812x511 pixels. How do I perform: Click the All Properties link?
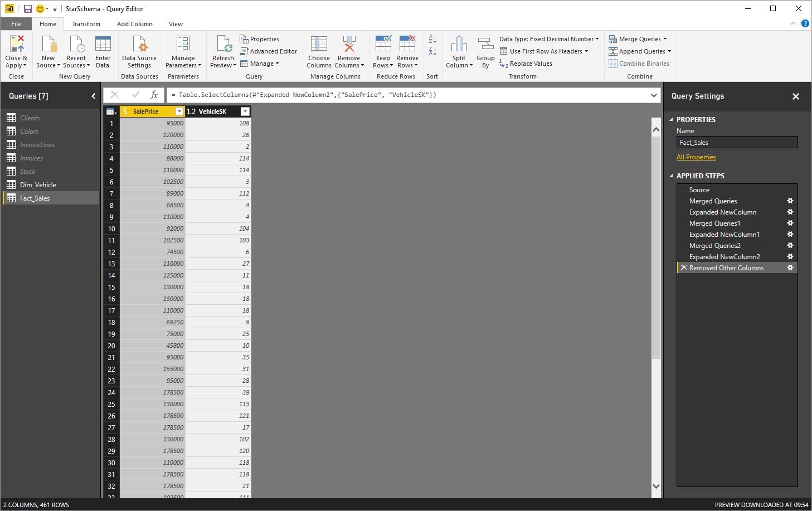(696, 157)
